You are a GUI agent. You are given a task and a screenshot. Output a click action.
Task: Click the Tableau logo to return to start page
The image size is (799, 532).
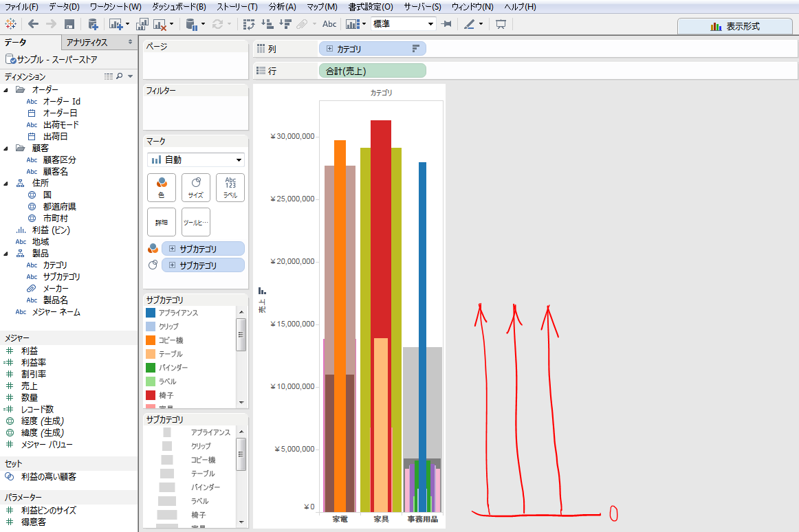[x=10, y=23]
